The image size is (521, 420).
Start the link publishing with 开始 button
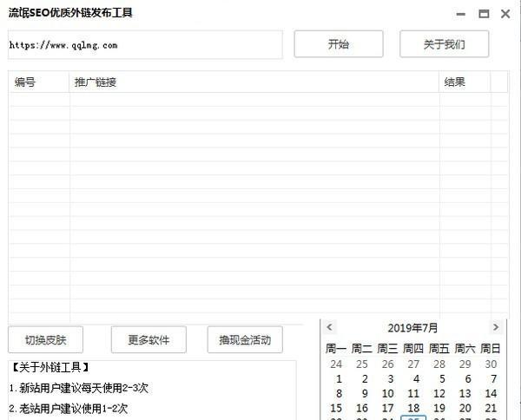[339, 44]
